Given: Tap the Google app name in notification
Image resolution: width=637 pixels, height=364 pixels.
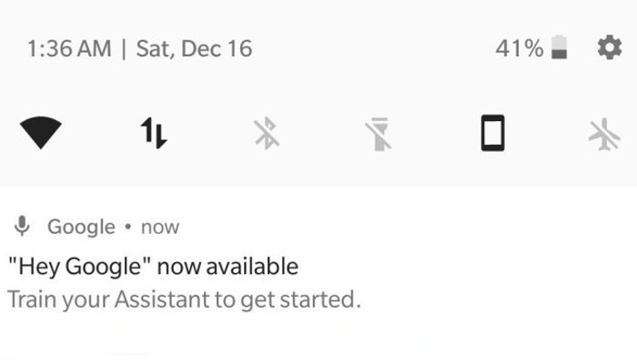Looking at the screenshot, I should click(81, 227).
